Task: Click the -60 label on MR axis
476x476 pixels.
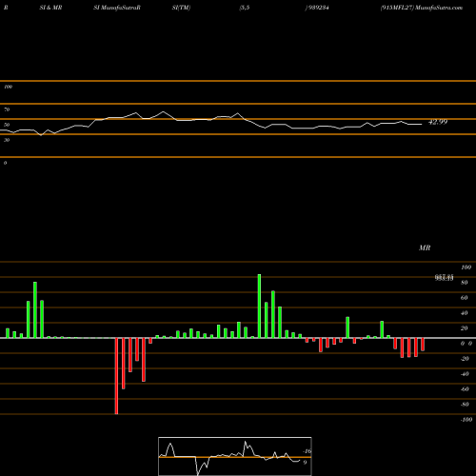Action: pos(465,389)
